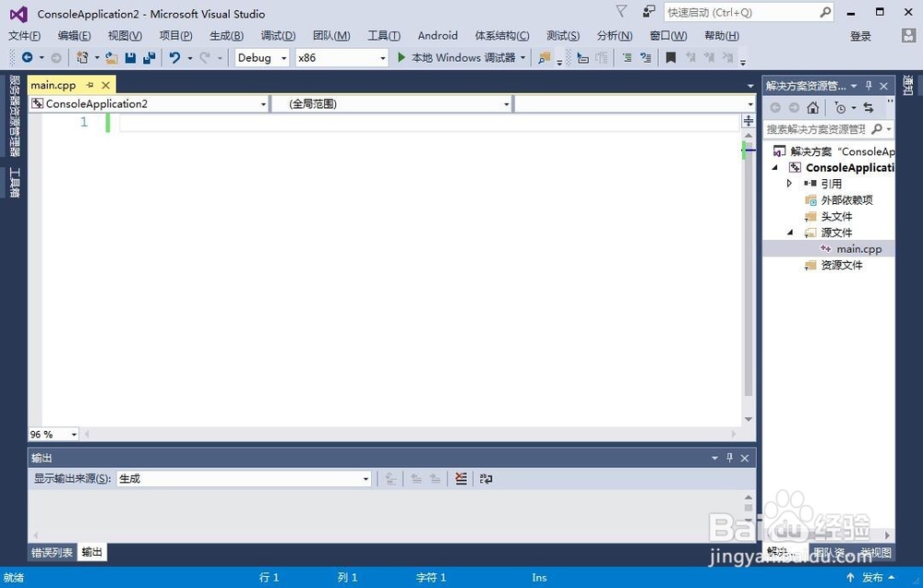Click the editor vertical scrollbar track
This screenshot has height=588, width=923.
point(749,277)
